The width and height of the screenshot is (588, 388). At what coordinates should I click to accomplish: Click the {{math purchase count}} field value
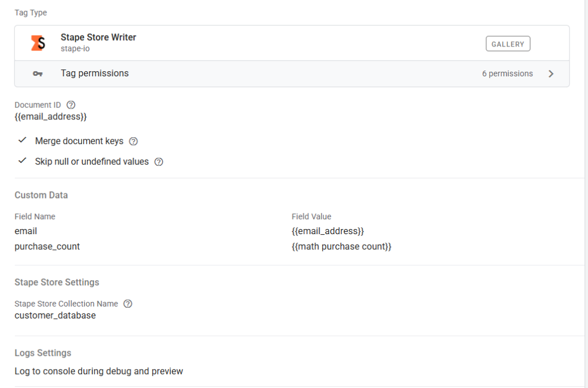(341, 246)
